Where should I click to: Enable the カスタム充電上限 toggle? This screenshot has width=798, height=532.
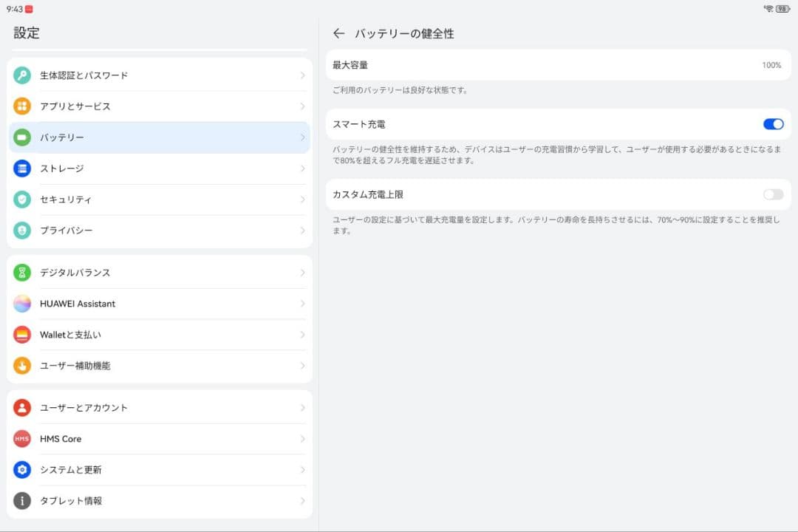773,194
